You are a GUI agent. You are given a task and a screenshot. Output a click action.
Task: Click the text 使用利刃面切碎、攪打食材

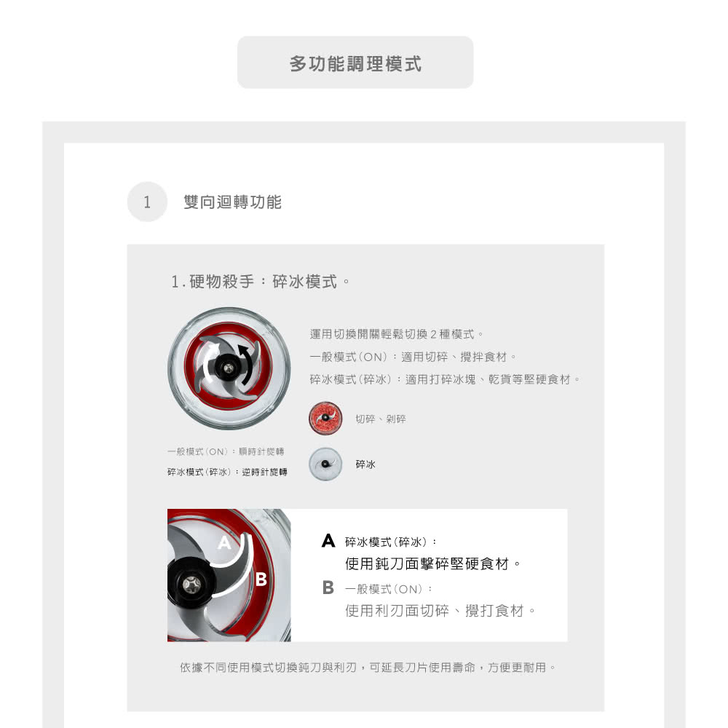(x=440, y=611)
